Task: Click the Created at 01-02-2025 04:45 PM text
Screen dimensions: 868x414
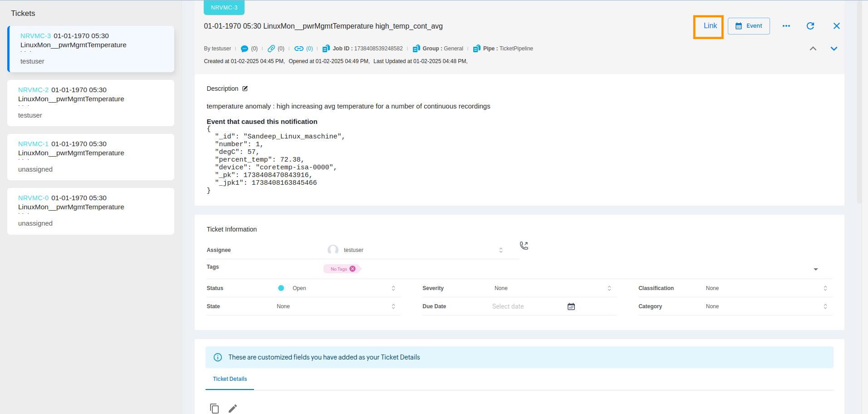Action: (x=244, y=61)
